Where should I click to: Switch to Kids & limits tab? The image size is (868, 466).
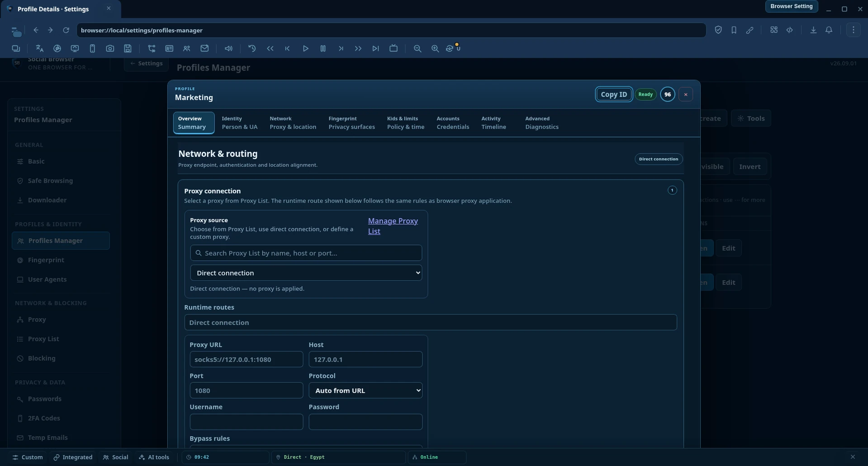pos(405,123)
